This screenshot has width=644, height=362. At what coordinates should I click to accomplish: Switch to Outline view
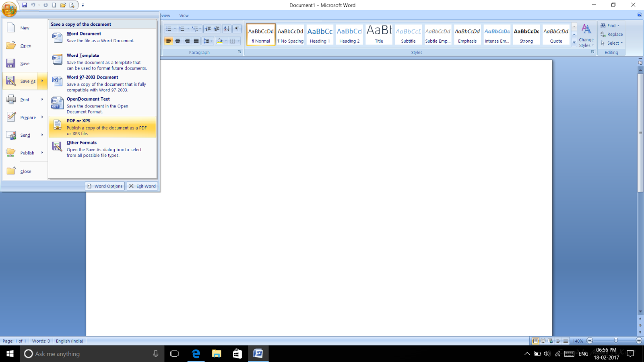tap(558, 341)
